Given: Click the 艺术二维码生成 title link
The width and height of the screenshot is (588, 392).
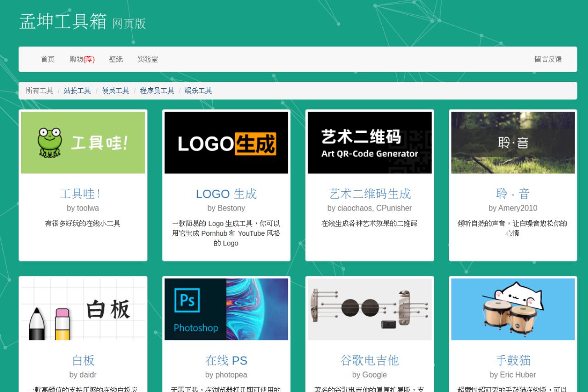Looking at the screenshot, I should click(x=370, y=194).
